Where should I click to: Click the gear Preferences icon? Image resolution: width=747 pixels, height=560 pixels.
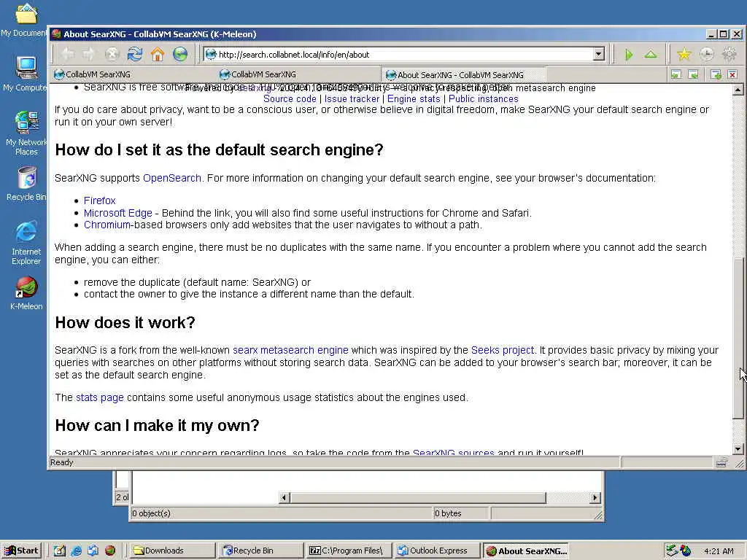coord(729,54)
